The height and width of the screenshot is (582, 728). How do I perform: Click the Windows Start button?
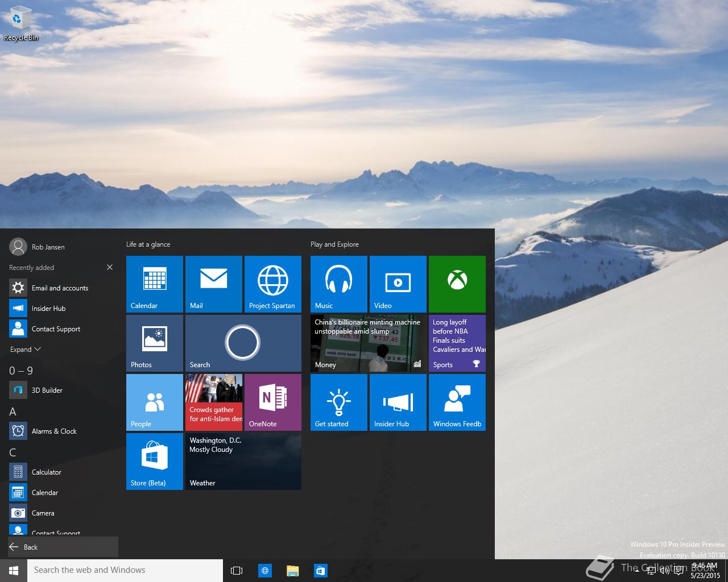(x=14, y=571)
